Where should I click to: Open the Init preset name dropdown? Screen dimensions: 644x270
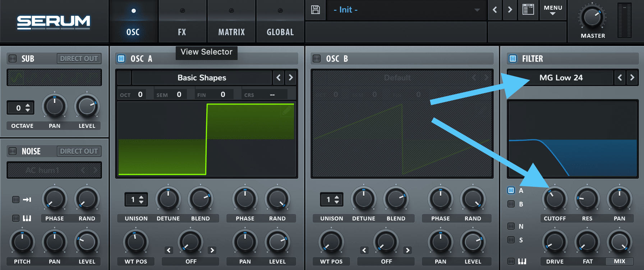pos(406,10)
